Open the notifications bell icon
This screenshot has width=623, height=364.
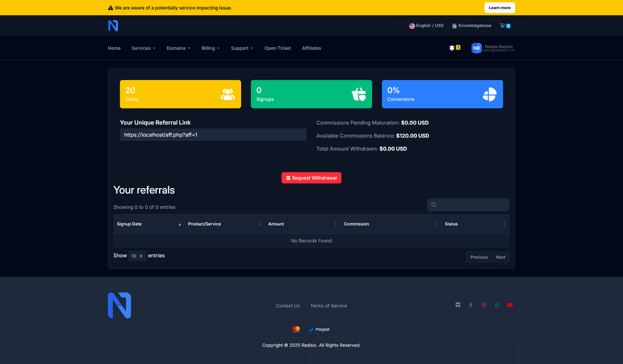[452, 48]
